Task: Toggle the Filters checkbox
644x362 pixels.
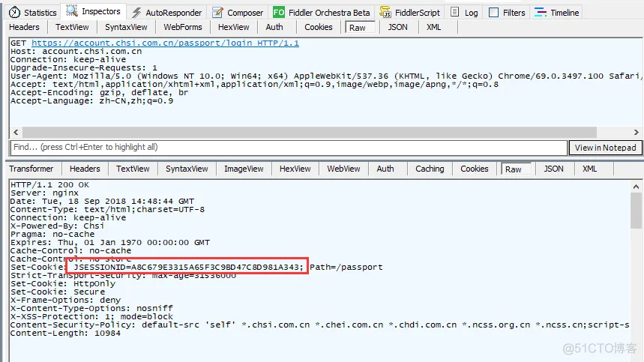Action: (x=493, y=13)
